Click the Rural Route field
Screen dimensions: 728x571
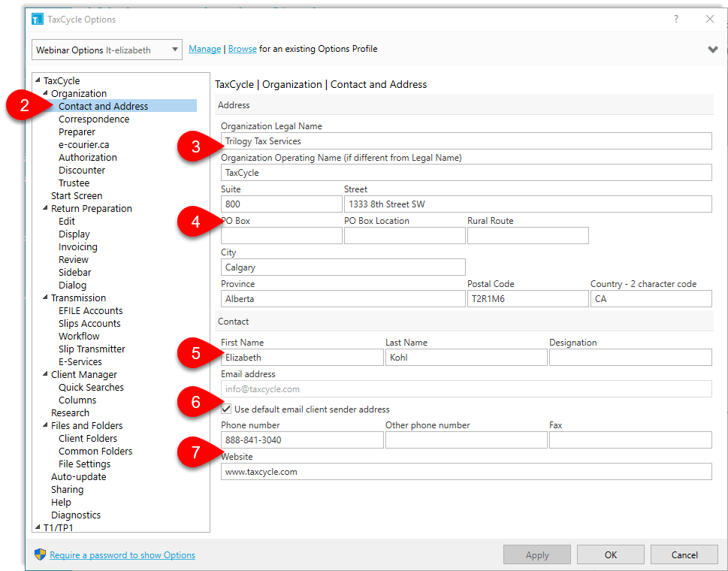pos(528,236)
